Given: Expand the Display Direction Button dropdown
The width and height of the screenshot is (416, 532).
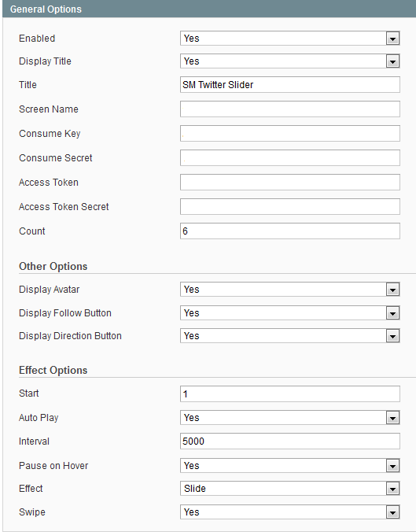Looking at the screenshot, I should [x=290, y=336].
